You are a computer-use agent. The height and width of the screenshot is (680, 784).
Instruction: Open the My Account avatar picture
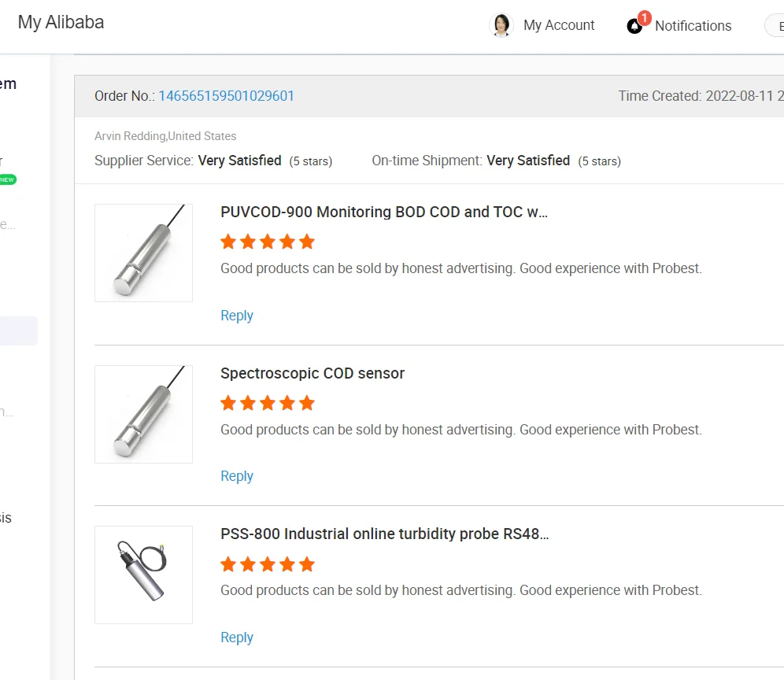pyautogui.click(x=501, y=25)
